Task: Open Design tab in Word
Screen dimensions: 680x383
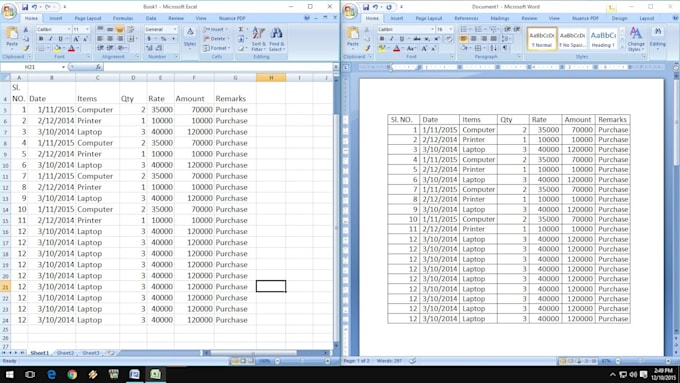Action: pos(619,18)
